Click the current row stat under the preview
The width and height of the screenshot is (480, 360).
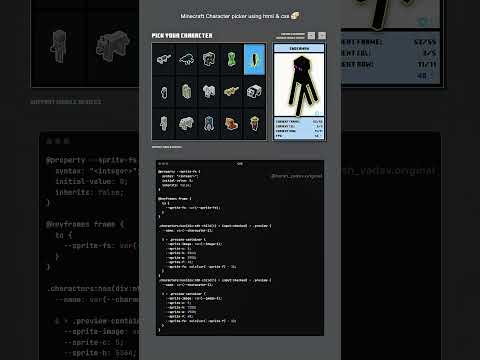tap(299, 131)
